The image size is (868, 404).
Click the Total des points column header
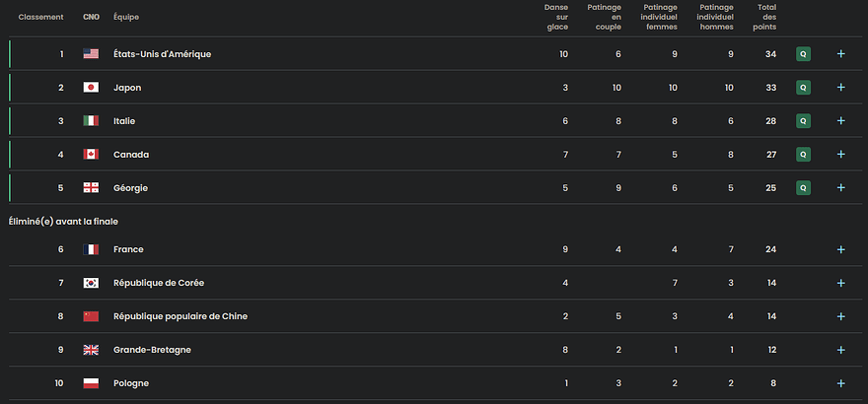(x=766, y=17)
